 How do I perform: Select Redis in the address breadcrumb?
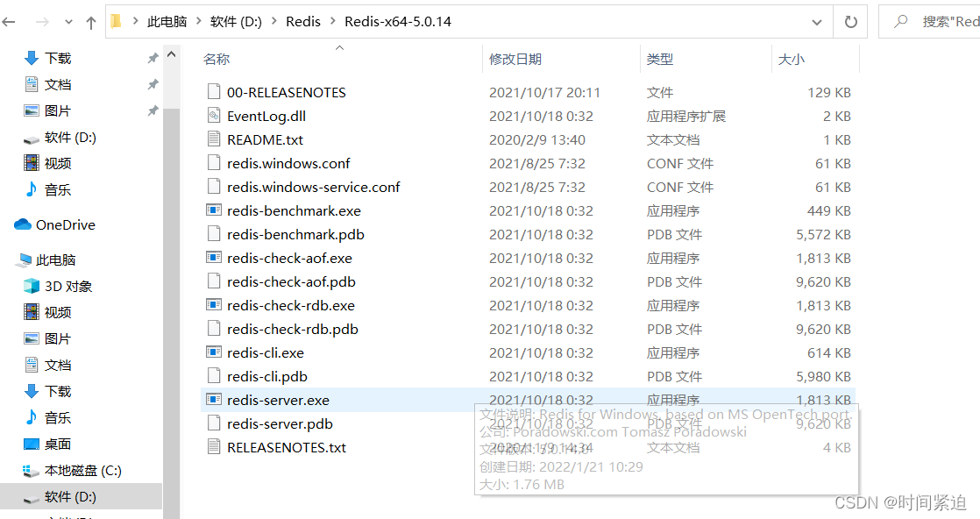[303, 21]
